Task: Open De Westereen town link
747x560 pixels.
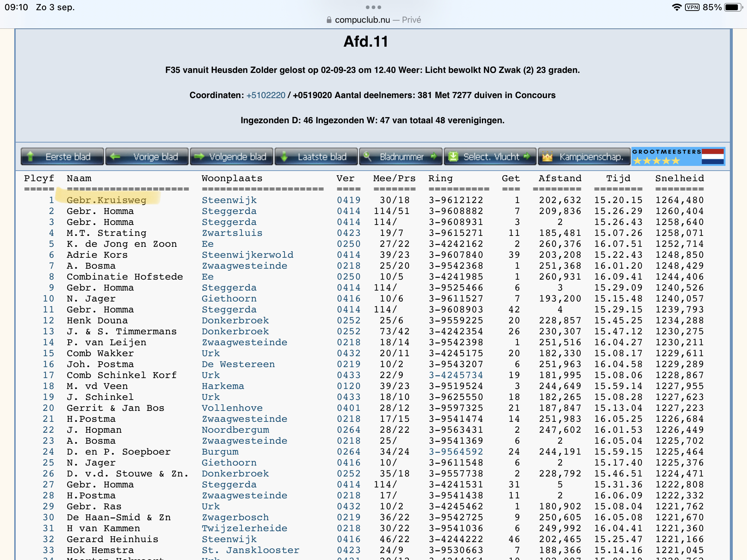Action: click(239, 364)
